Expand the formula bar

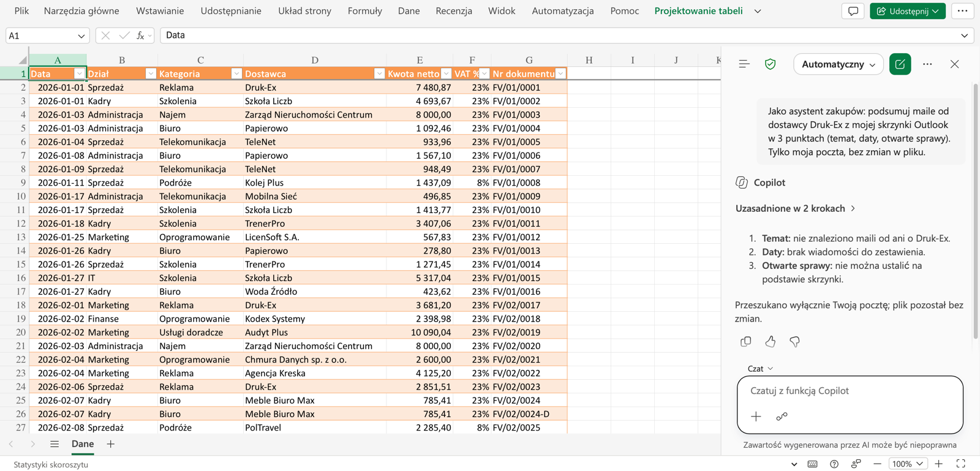pyautogui.click(x=964, y=36)
